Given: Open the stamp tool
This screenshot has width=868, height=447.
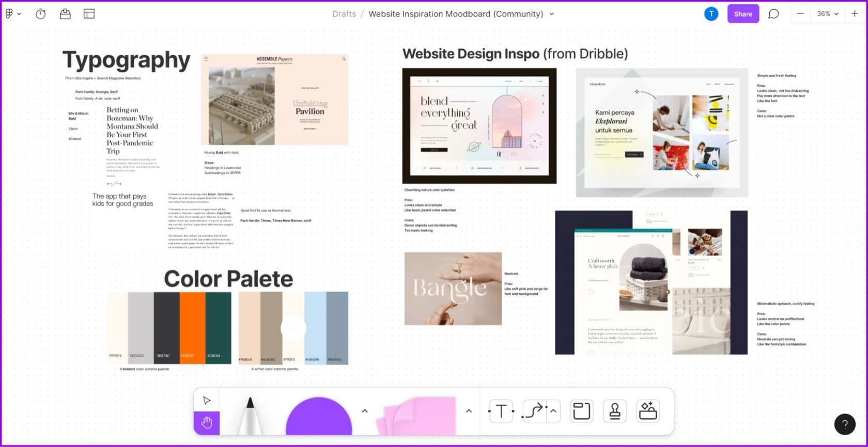Looking at the screenshot, I should click(x=614, y=411).
